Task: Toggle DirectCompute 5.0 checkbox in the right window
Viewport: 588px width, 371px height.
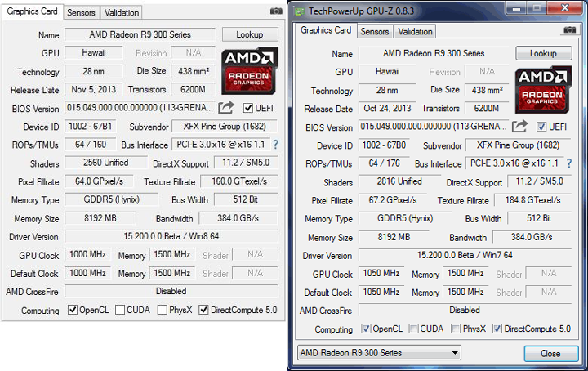Action: point(497,329)
